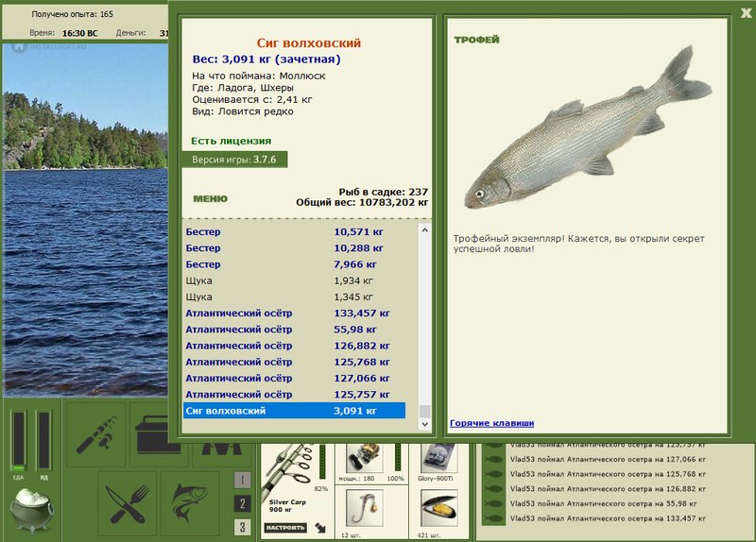The width and height of the screenshot is (756, 542).
Task: Open the Горячие клавиши link
Action: [x=491, y=423]
